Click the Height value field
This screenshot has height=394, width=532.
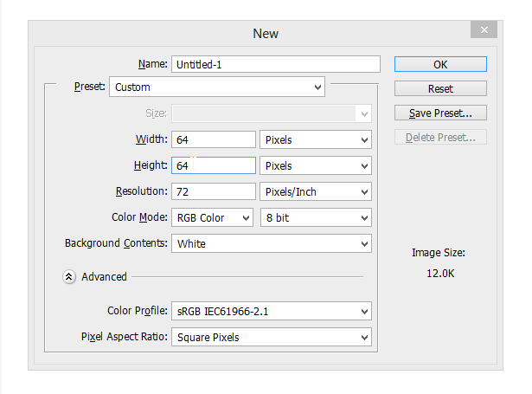pyautogui.click(x=214, y=165)
